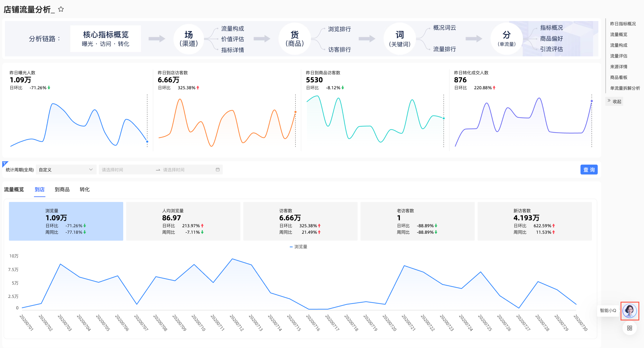The width and height of the screenshot is (644, 348).
Task: Click the calendar icon in date range
Action: tap(218, 170)
